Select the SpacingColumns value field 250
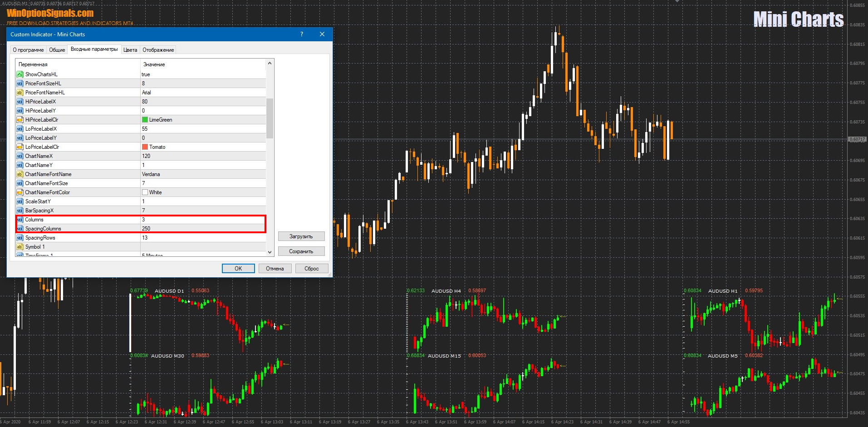Image resolution: width=868 pixels, height=427 pixels. [202, 229]
